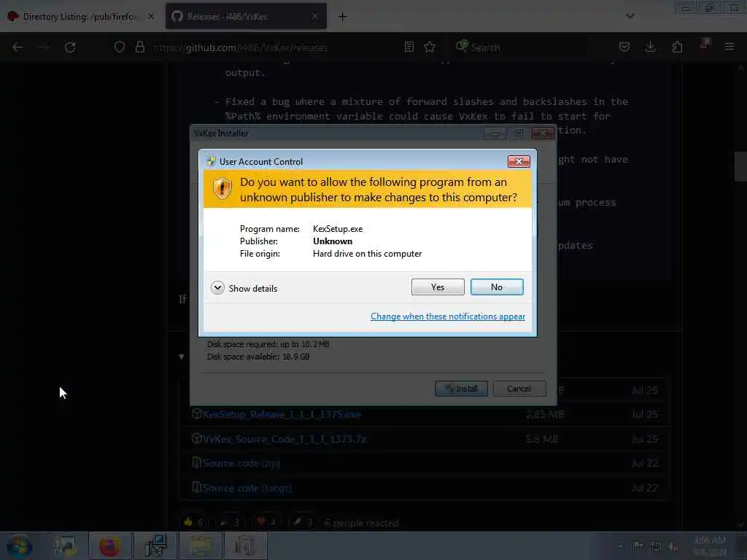Open the Pocket save icon

pos(624,47)
